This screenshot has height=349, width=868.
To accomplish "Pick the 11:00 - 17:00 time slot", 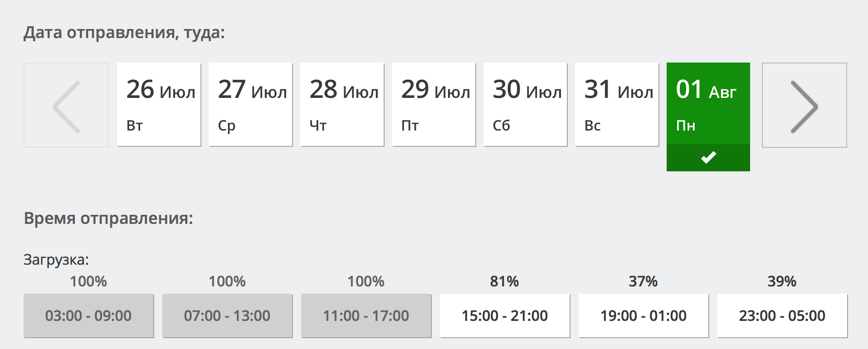I will click(x=366, y=315).
